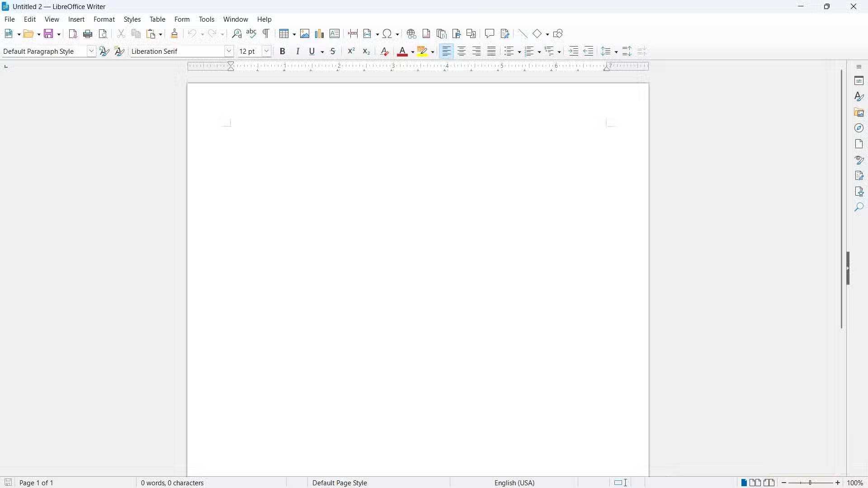The width and height of the screenshot is (868, 488).
Task: Open the Tools menu
Action: 207,19
